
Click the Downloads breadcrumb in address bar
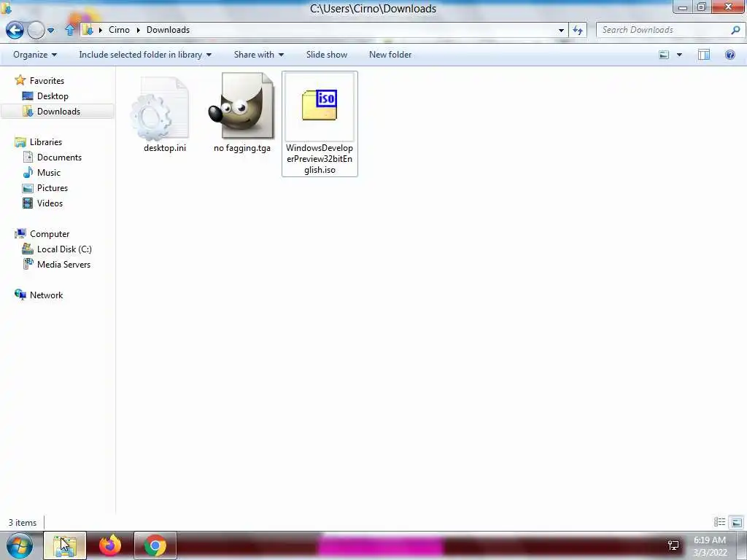[x=168, y=29]
